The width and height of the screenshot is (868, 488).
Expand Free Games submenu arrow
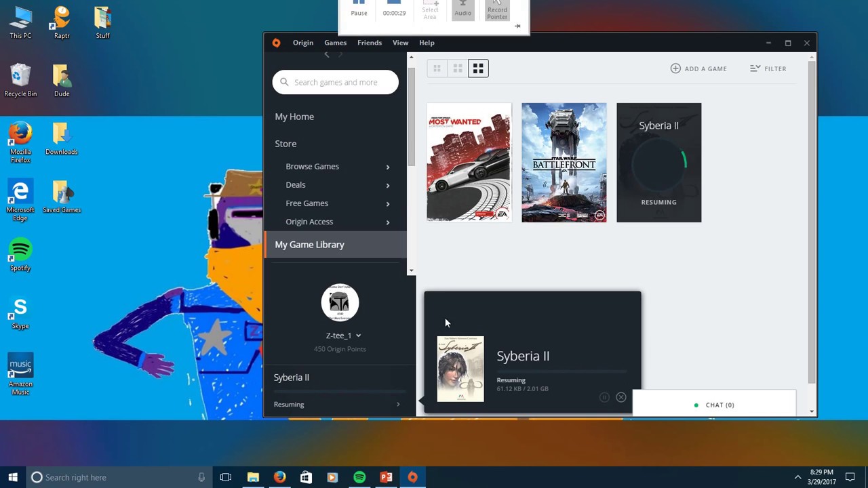(x=388, y=203)
